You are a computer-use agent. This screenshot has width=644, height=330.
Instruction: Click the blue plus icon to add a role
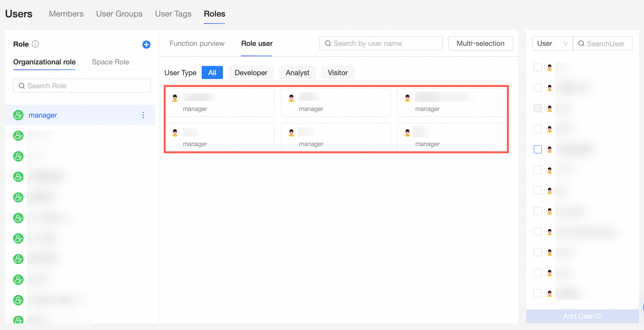[146, 44]
